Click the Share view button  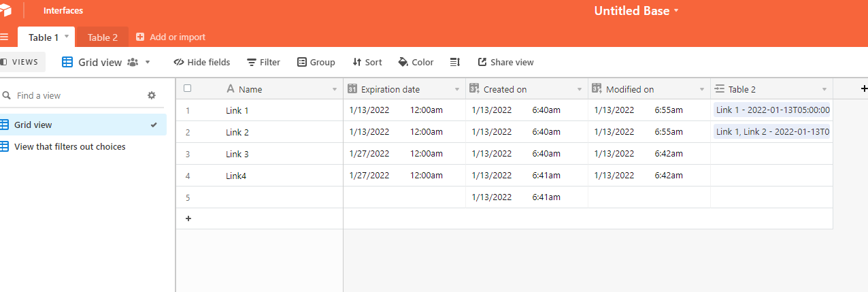click(x=505, y=62)
